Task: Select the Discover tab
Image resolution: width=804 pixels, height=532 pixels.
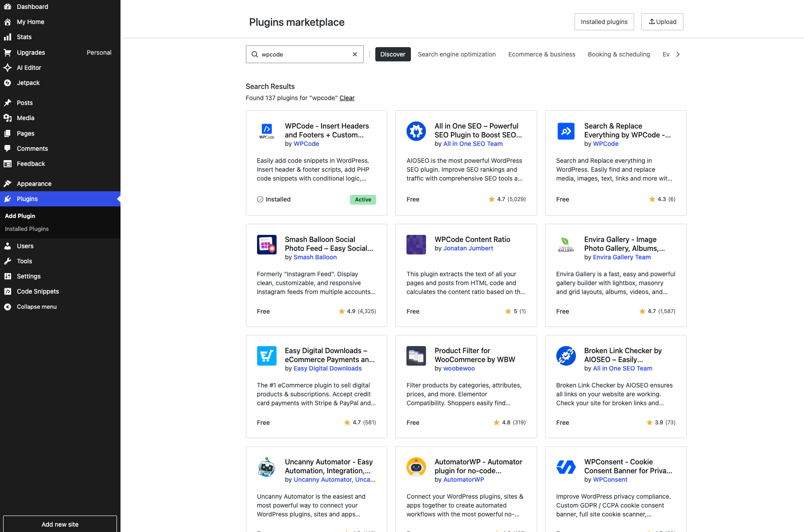Action: 393,54
